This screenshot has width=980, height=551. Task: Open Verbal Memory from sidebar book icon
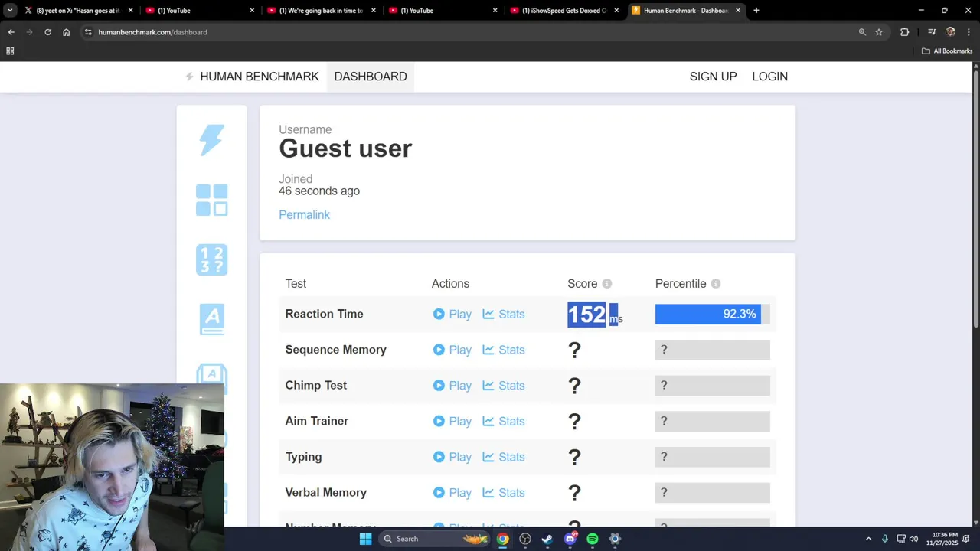[x=212, y=319]
